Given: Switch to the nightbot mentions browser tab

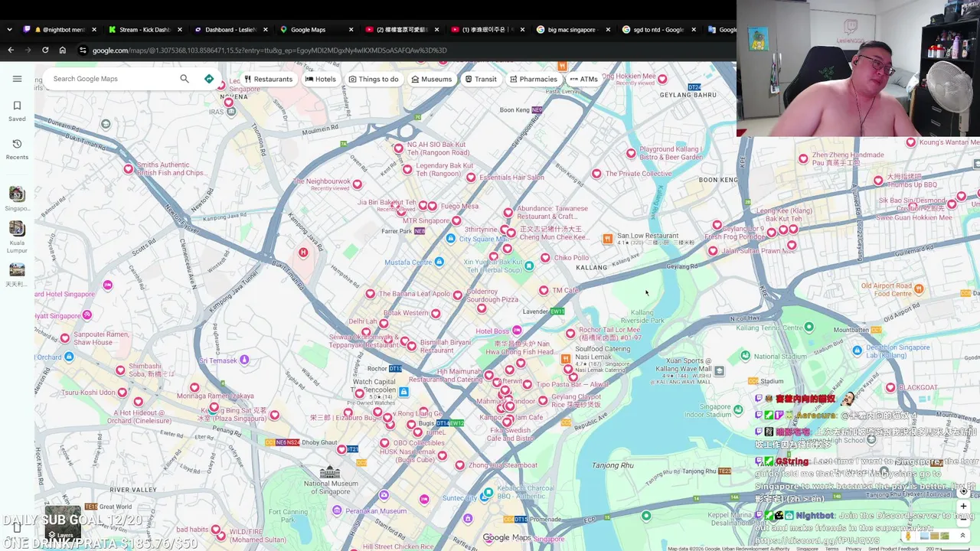Looking at the screenshot, I should click(60, 30).
